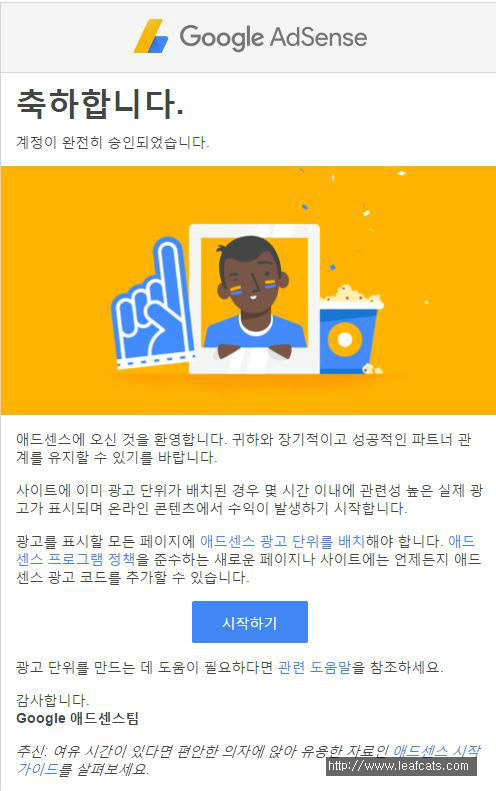This screenshot has height=791, width=496.
Task: Click the framed portrait of smiling man
Action: click(x=254, y=299)
